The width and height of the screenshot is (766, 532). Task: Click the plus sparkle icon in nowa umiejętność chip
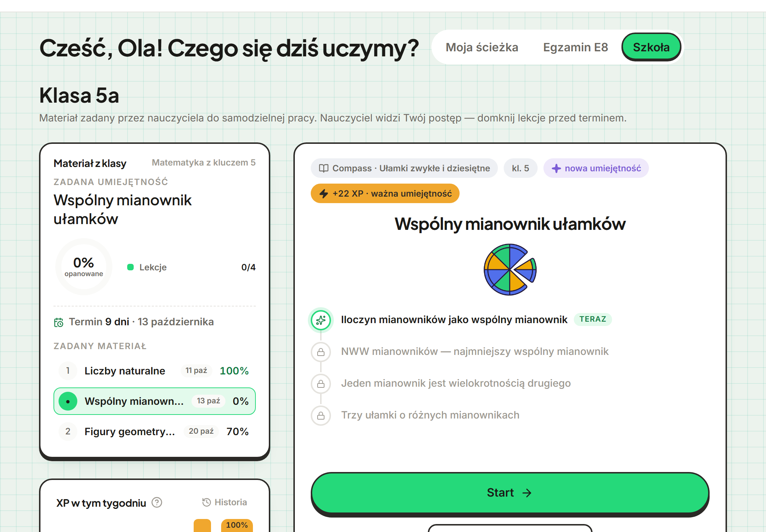point(556,168)
